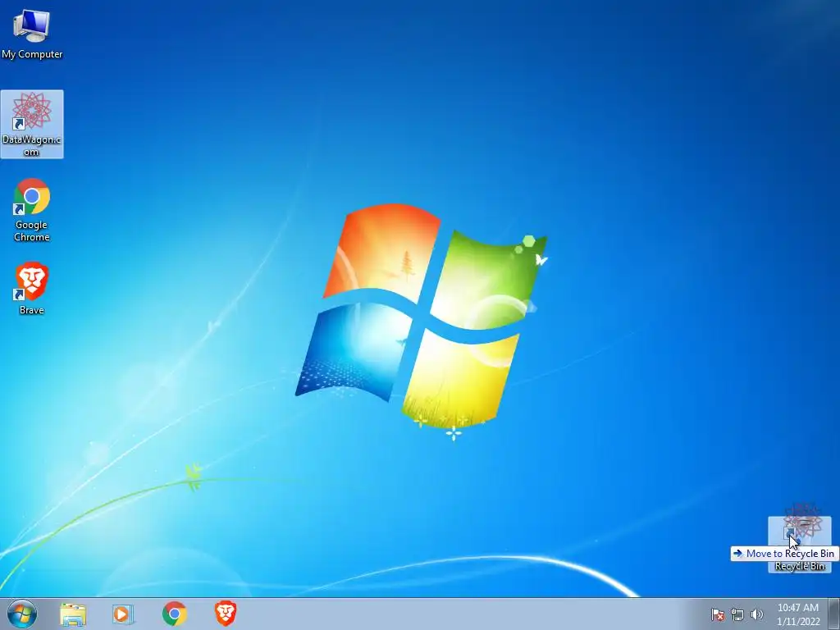840x630 pixels.
Task: Open Windows Explorer from the taskbar
Action: [x=73, y=614]
